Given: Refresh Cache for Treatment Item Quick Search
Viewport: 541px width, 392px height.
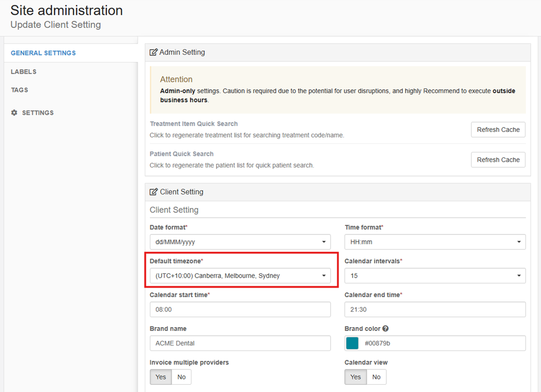Looking at the screenshot, I should pos(498,130).
